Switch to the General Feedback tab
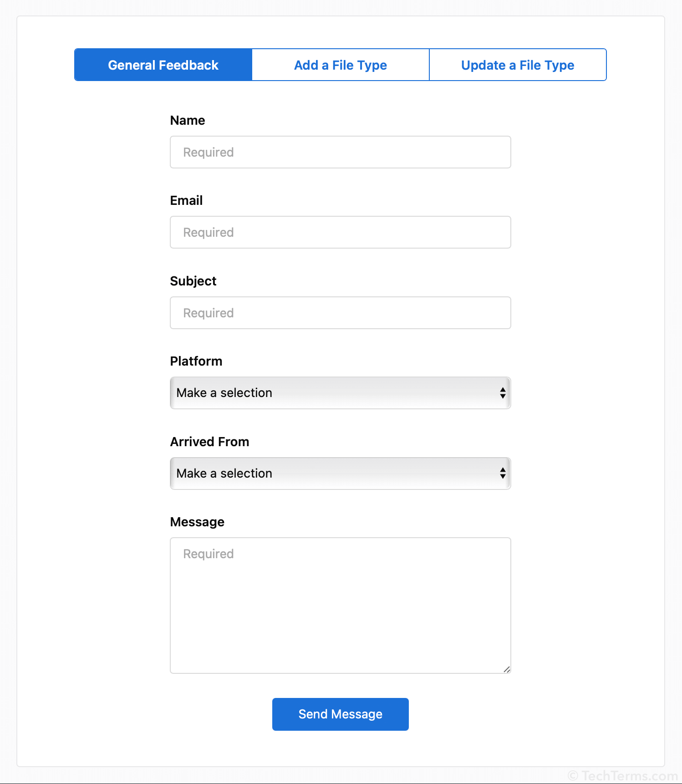The width and height of the screenshot is (682, 784). tap(163, 65)
